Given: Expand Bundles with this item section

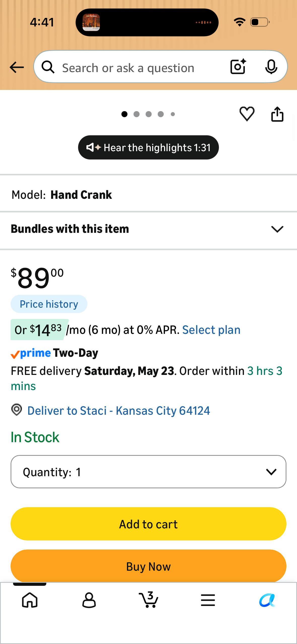Looking at the screenshot, I should tap(149, 229).
